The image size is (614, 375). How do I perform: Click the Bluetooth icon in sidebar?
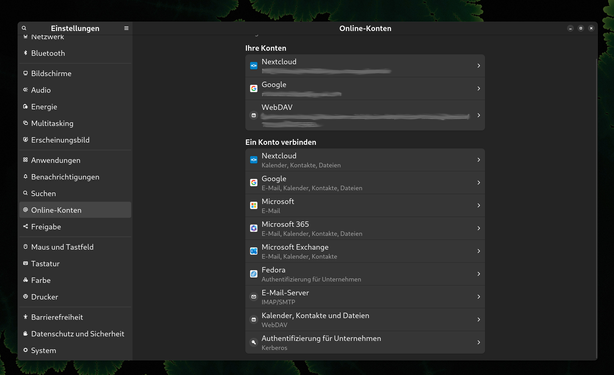pos(25,53)
